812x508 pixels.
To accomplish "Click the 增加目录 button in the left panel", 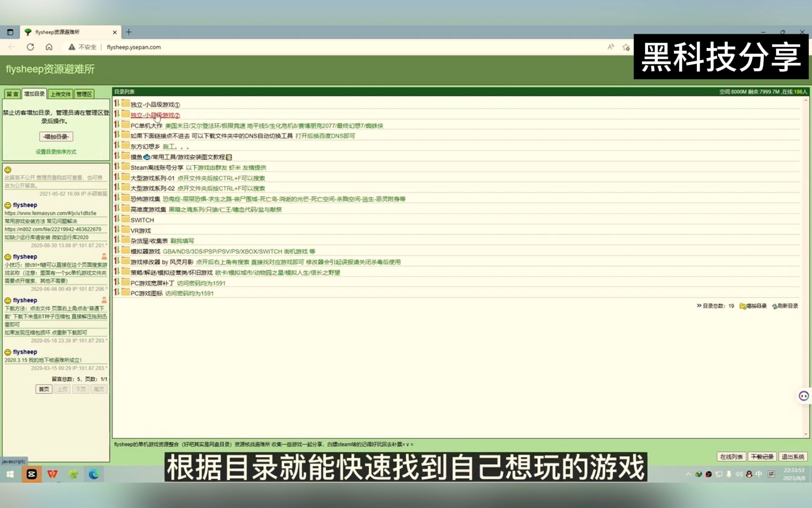I will (56, 137).
